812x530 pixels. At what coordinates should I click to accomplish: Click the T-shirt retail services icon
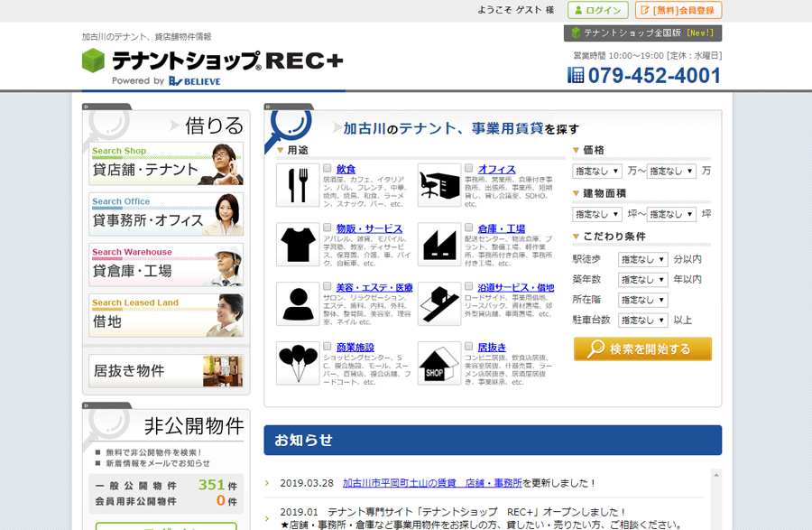(x=298, y=245)
